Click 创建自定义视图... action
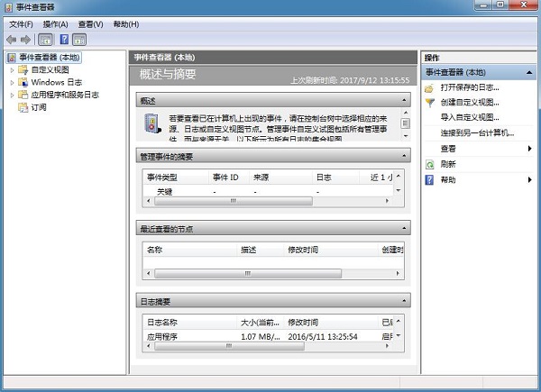The image size is (541, 392). (x=470, y=103)
